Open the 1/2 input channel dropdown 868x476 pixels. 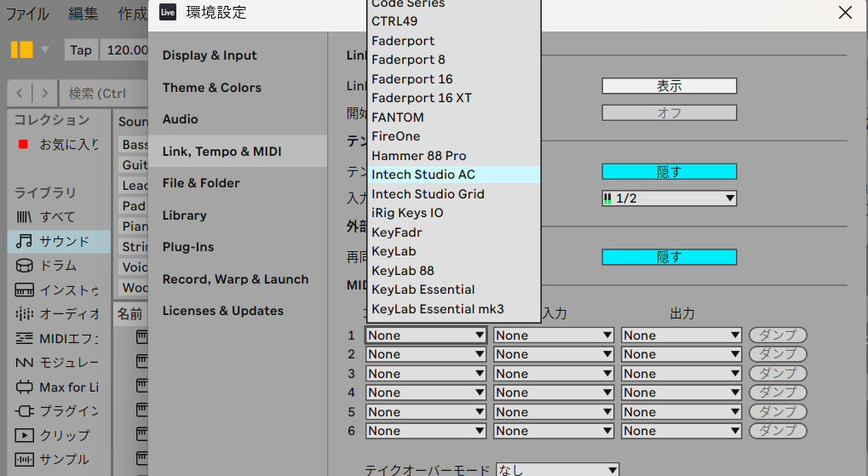[x=669, y=198]
